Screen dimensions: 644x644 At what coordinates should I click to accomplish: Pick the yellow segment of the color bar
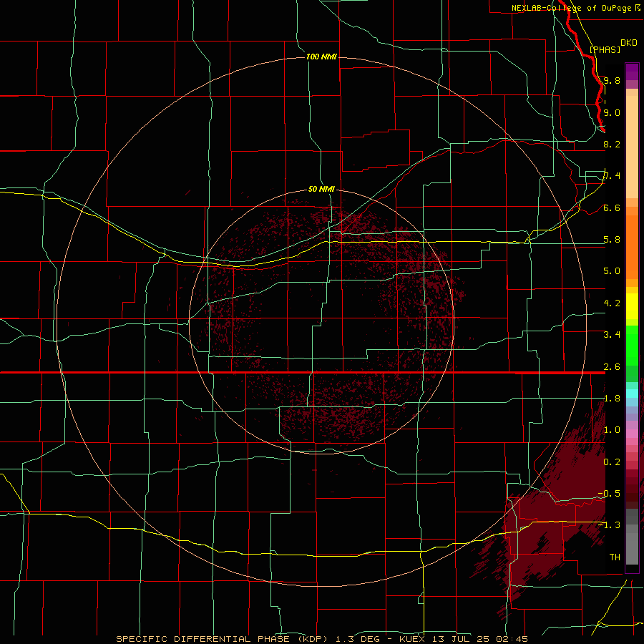tap(632, 306)
